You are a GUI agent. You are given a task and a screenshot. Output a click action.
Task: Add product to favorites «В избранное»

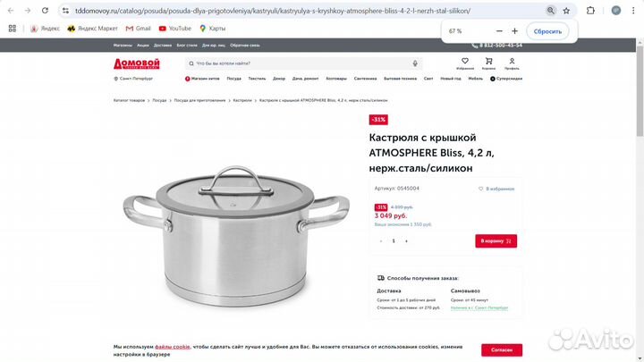coord(496,189)
